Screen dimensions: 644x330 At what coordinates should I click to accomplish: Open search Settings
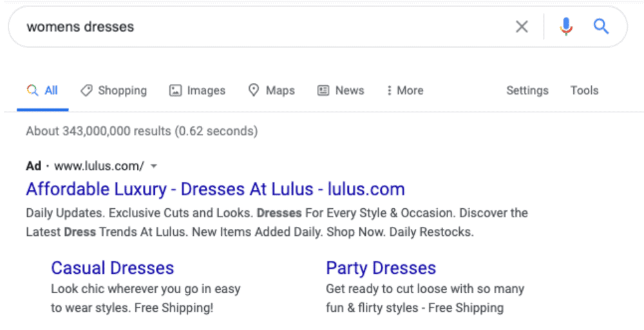[x=527, y=90]
